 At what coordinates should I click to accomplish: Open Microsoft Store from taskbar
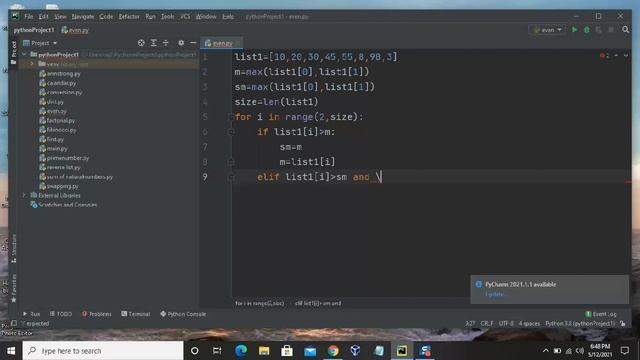click(287, 351)
